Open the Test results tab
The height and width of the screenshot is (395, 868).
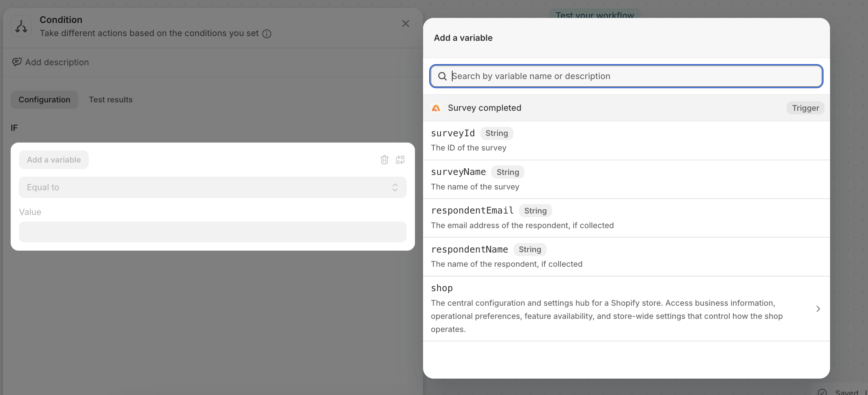(x=111, y=100)
